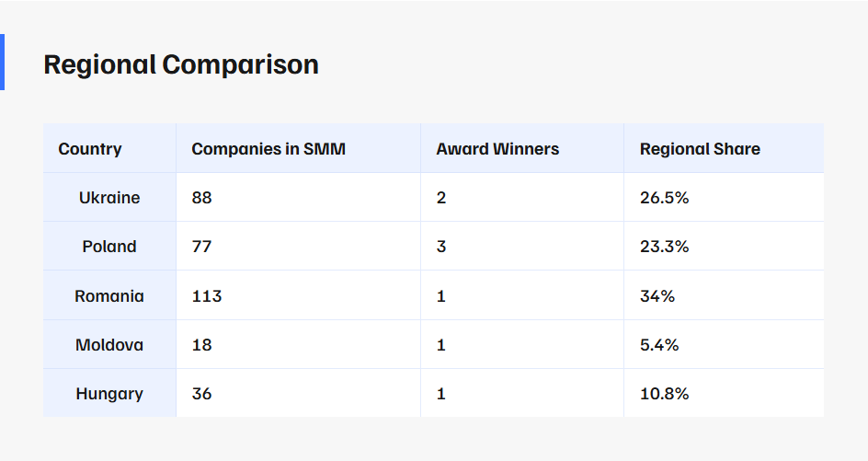The image size is (868, 461).
Task: Click Ukraine's companies value 88
Action: (x=201, y=198)
